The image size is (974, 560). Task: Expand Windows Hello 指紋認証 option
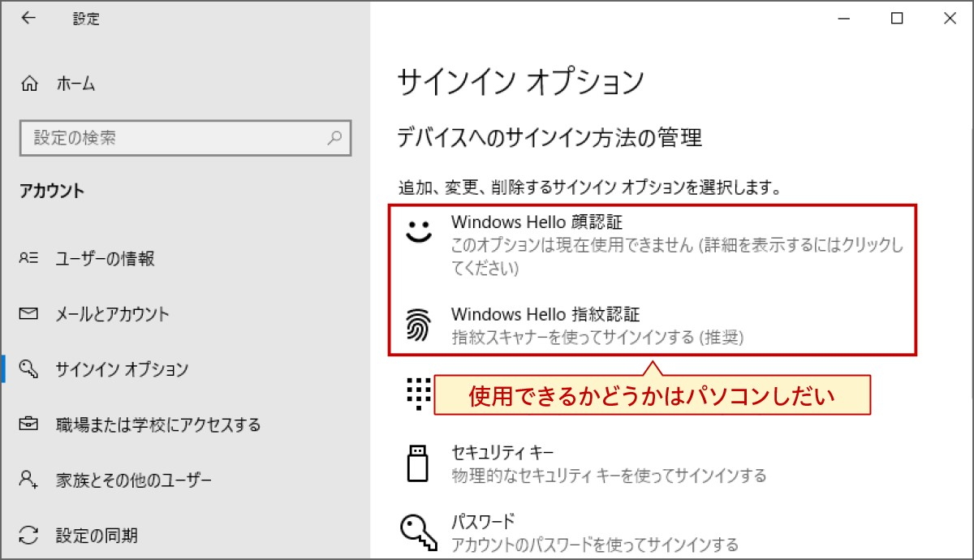(653, 325)
